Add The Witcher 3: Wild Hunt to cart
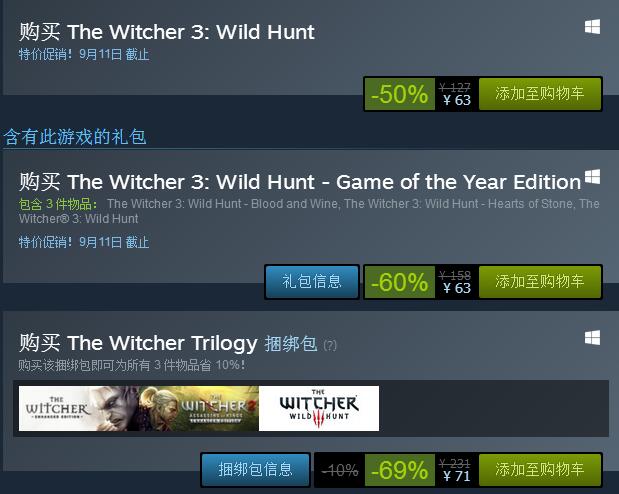The height and width of the screenshot is (494, 619). pyautogui.click(x=540, y=94)
